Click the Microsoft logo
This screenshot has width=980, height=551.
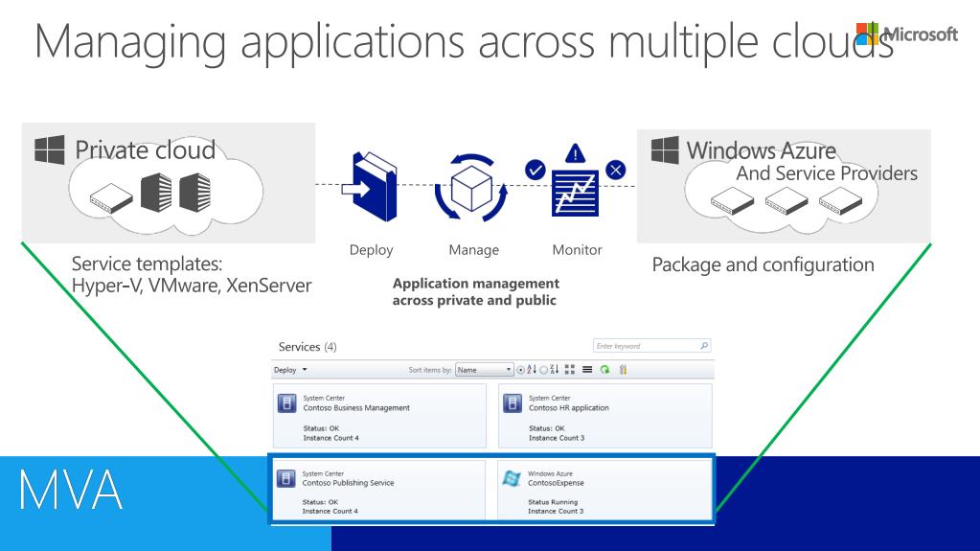(907, 34)
